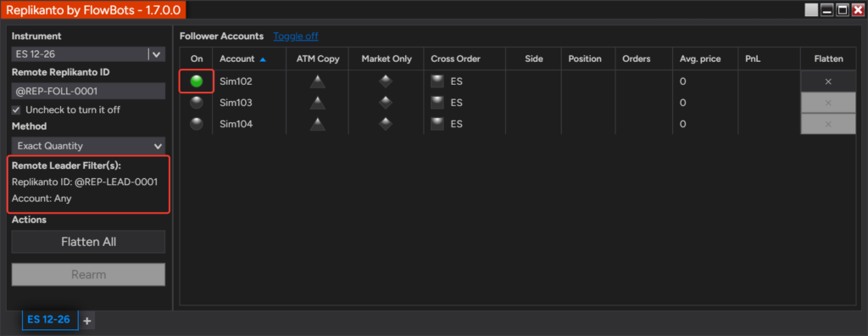868x336 pixels.
Task: Click the Side column header
Action: click(534, 59)
